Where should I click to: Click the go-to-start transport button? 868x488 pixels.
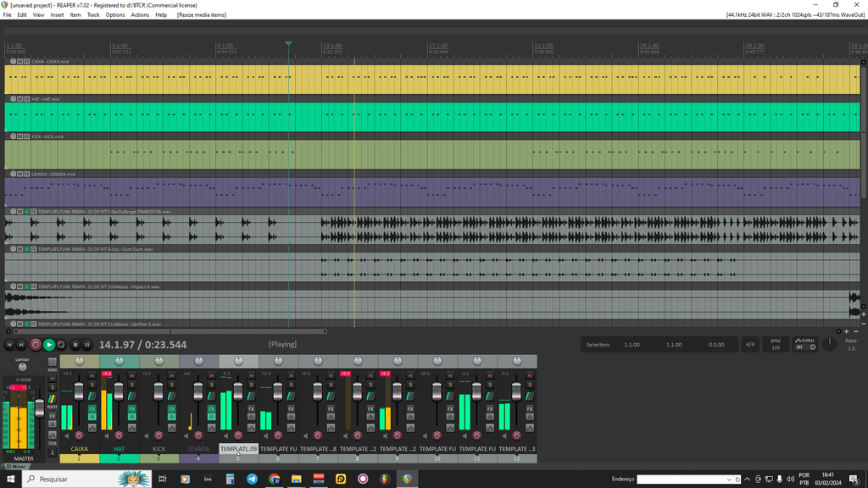pyautogui.click(x=9, y=345)
